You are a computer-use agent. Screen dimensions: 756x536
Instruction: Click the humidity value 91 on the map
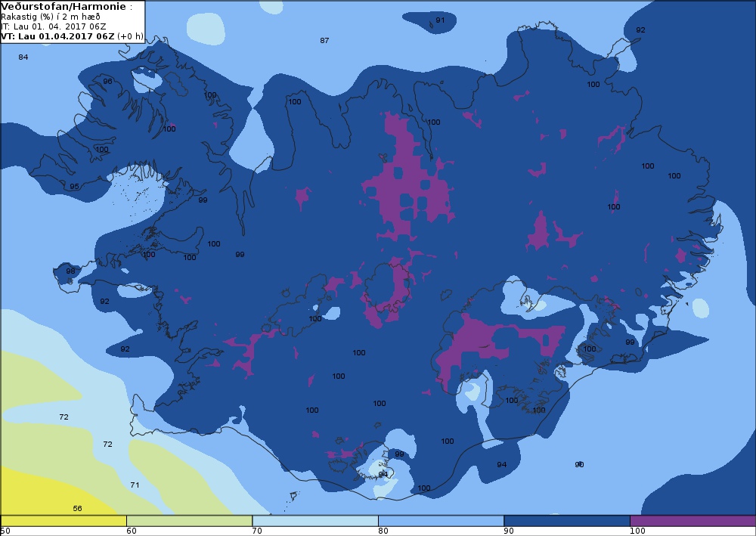click(440, 20)
